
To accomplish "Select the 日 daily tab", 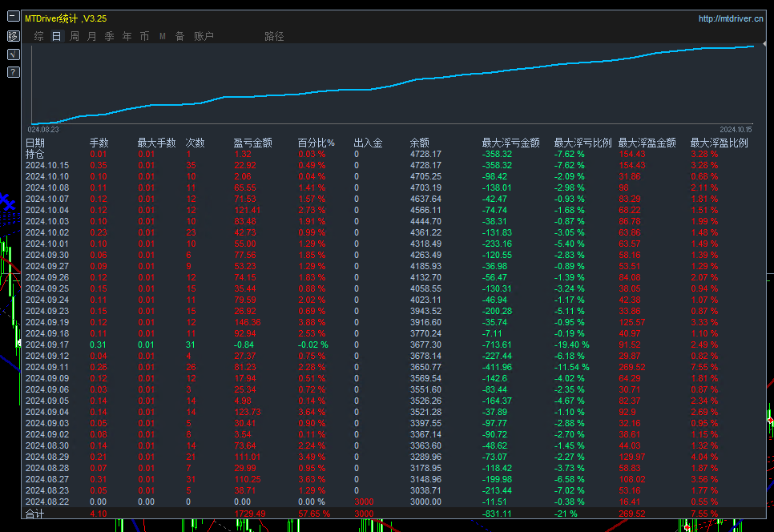I will pos(57,36).
